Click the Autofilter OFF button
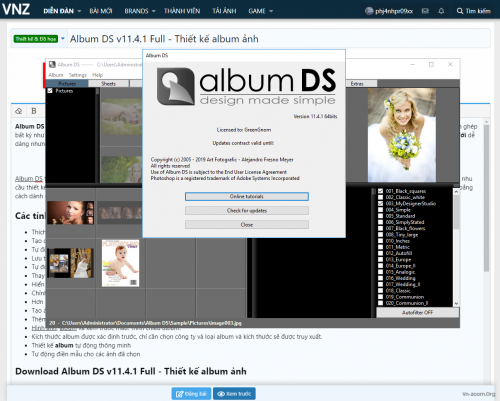 click(417, 312)
